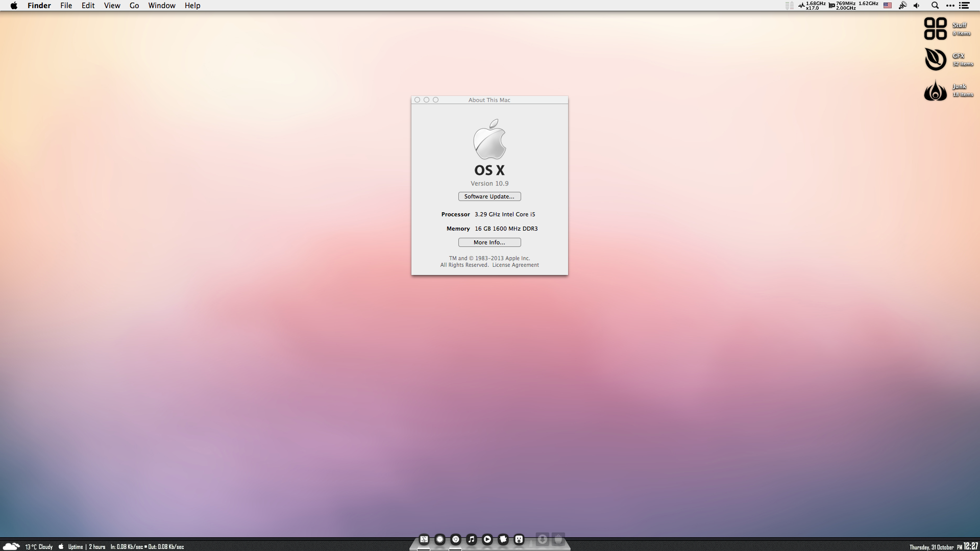Screen dimensions: 980x551
Task: Open Spotlight search magnifier
Action: 935,6
